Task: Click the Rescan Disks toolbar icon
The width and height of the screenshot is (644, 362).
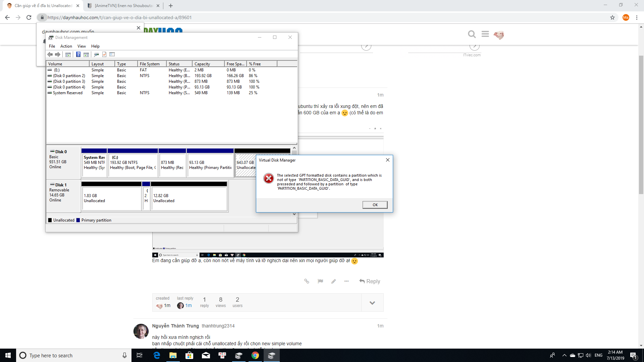Action: 96,54
